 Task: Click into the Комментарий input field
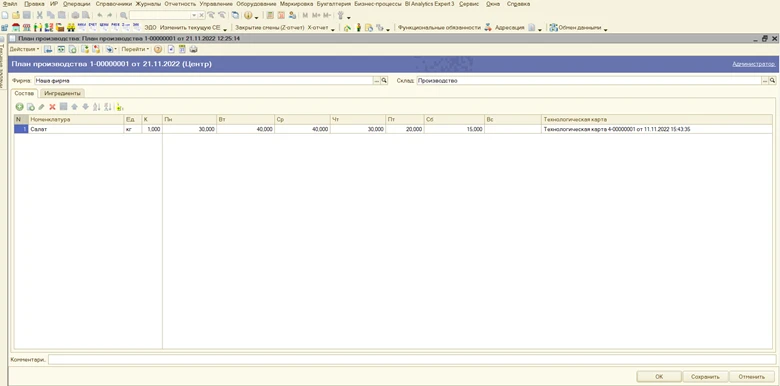pyautogui.click(x=412, y=359)
